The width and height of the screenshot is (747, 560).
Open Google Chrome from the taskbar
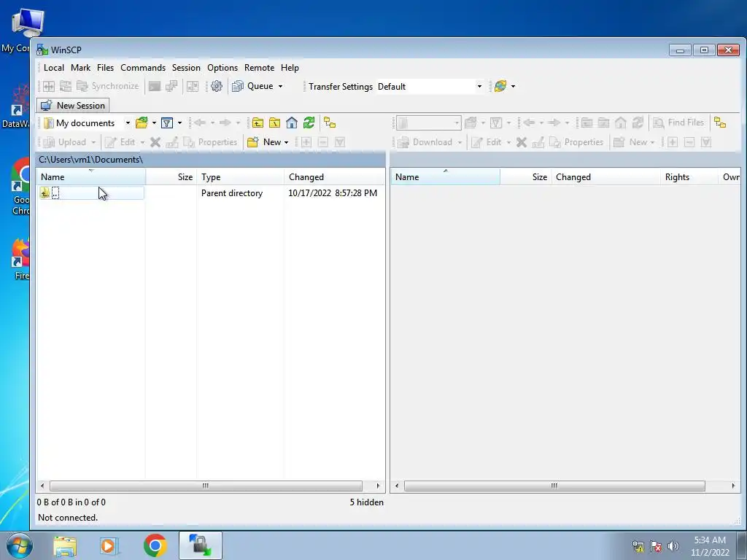coord(155,545)
